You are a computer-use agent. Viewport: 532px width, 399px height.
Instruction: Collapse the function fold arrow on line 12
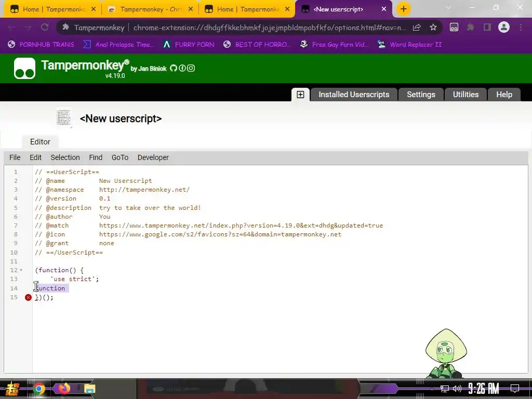pyautogui.click(x=21, y=270)
